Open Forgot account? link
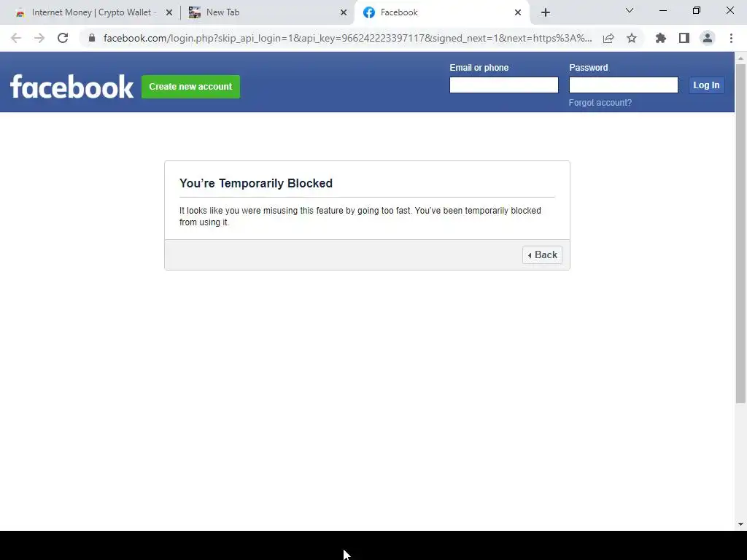 pos(600,103)
